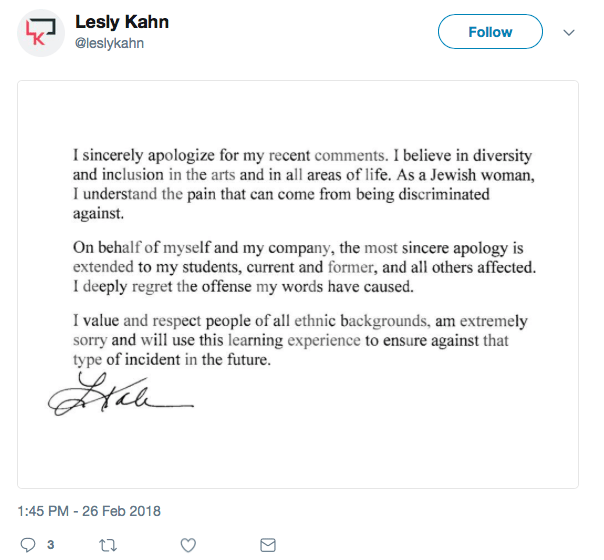The width and height of the screenshot is (604, 560).
Task: Click the handwritten signature in the letter
Action: click(121, 394)
